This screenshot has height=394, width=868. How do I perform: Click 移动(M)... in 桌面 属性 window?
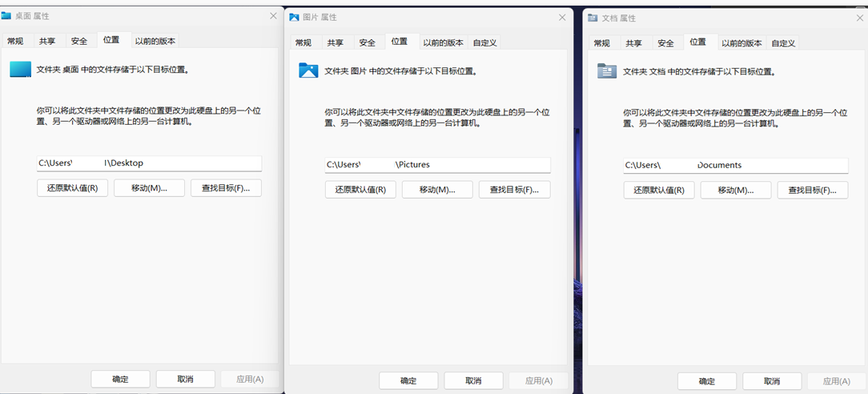click(x=150, y=188)
